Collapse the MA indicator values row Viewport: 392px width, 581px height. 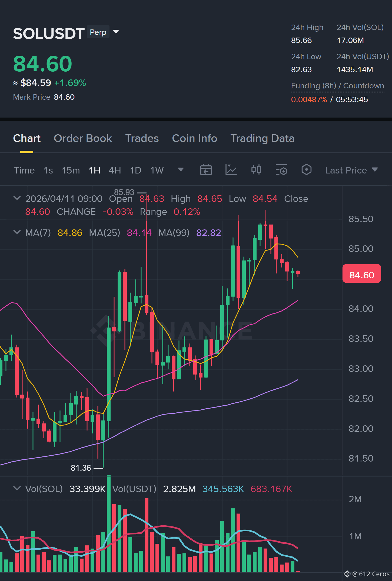point(17,232)
